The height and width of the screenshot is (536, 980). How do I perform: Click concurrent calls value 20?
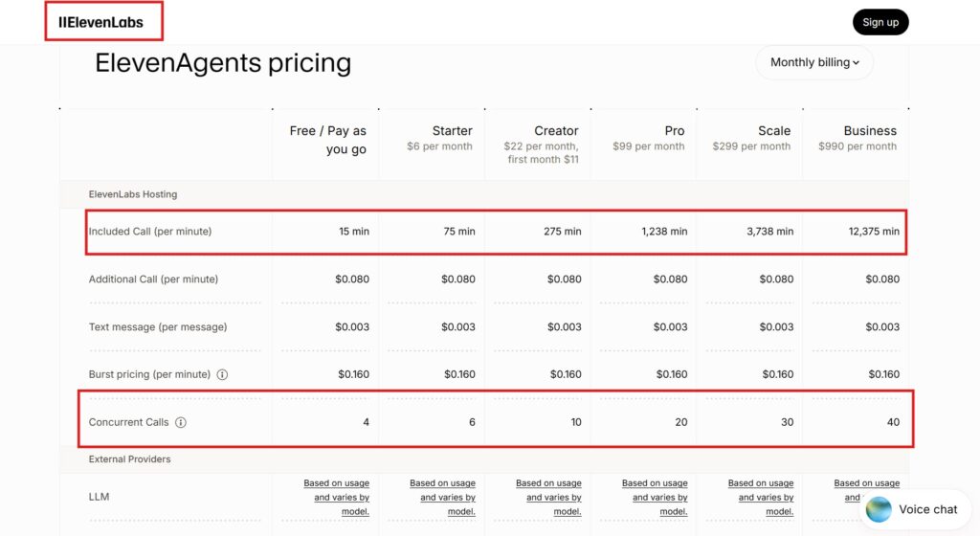point(681,422)
